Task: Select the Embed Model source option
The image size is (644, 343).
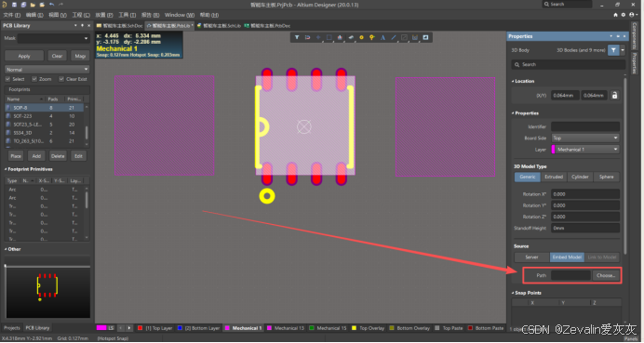Action: (x=567, y=257)
